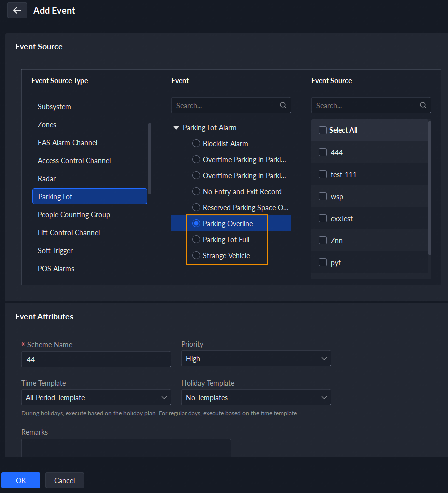Select Access Control Channel source type

74,161
